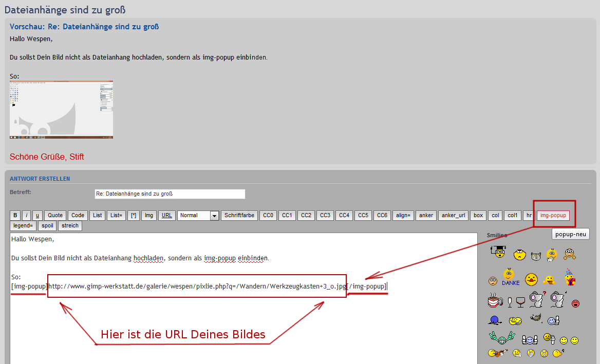Click the anker_url button
The height and width of the screenshot is (364, 600).
click(x=454, y=215)
